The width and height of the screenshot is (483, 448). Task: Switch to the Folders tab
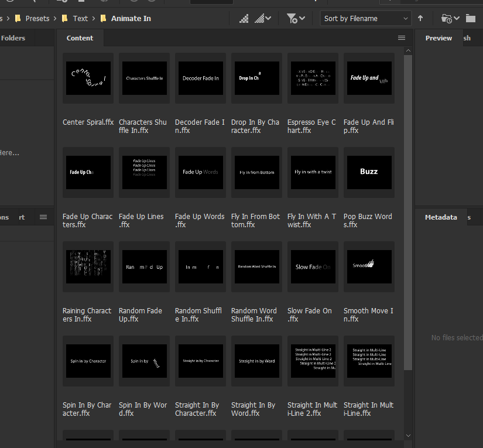coord(13,38)
